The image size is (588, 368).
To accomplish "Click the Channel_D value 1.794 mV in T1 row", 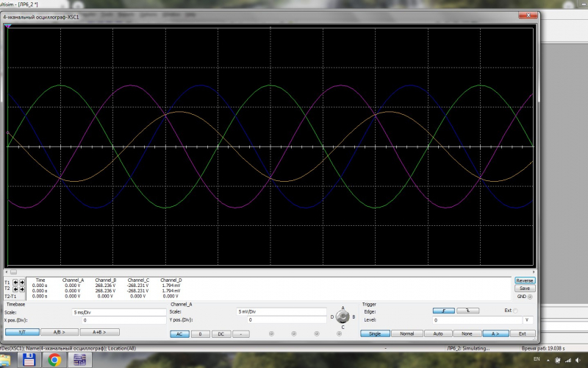I will 171,286.
